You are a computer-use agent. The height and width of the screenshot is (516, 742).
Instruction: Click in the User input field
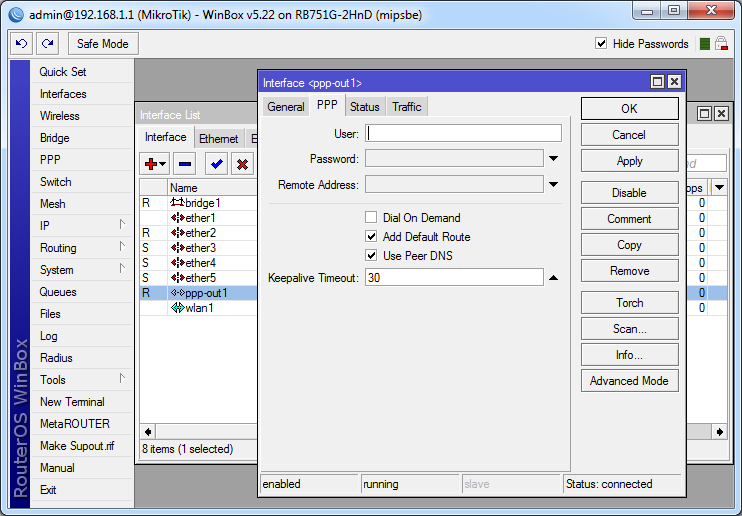[463, 133]
